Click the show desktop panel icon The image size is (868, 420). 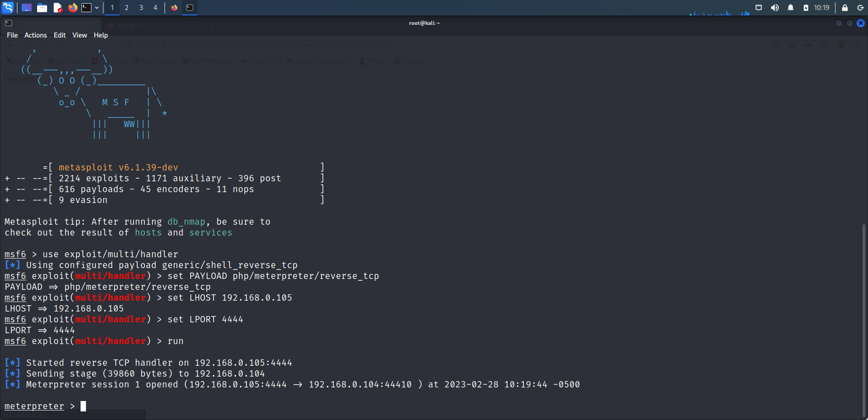click(x=27, y=8)
